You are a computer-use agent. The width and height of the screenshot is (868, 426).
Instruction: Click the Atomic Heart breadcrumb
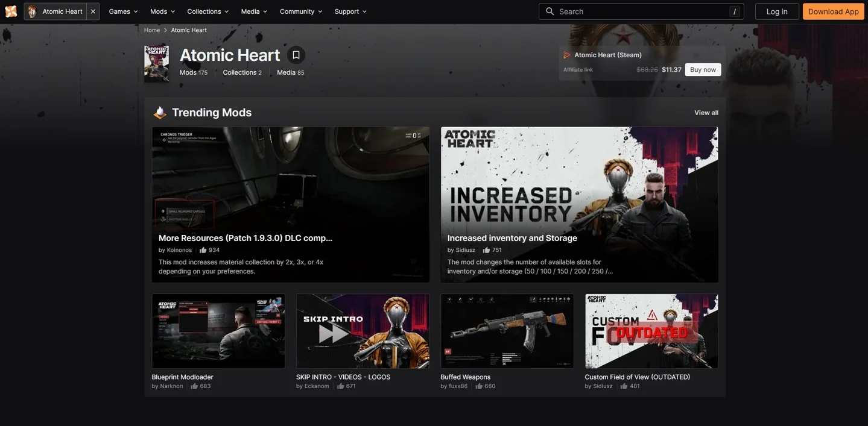click(189, 30)
